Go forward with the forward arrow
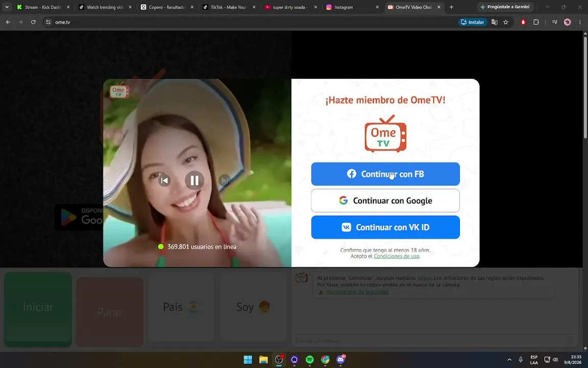The height and width of the screenshot is (368, 588). [x=20, y=22]
